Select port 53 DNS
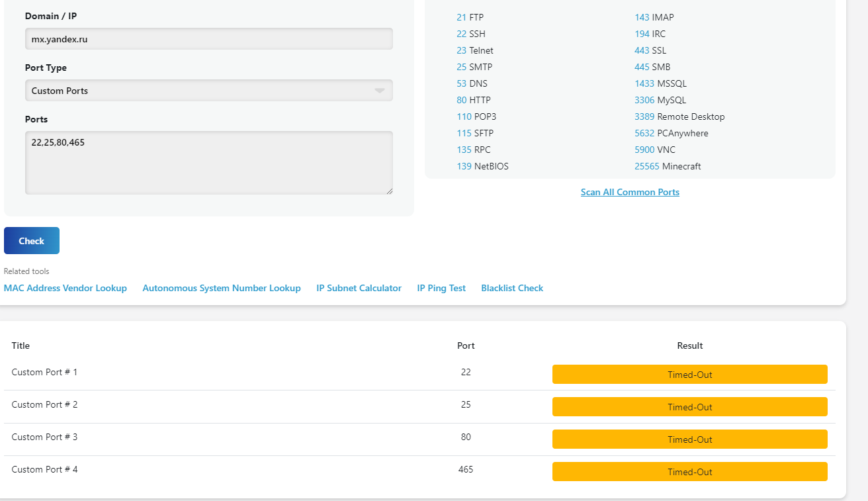Viewport: 868px width, 501px height. coord(472,83)
